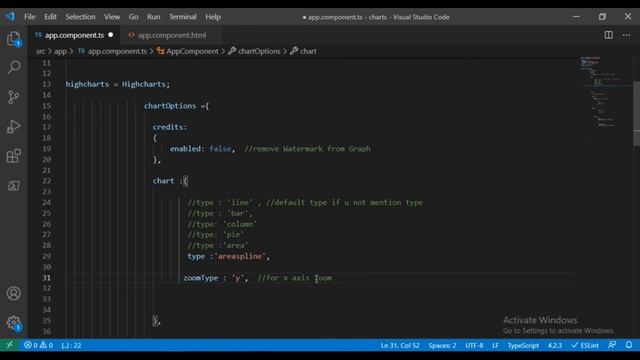Image resolution: width=640 pixels, height=360 pixels.
Task: Click 'areaspline' string on line 29
Action: coord(240,256)
